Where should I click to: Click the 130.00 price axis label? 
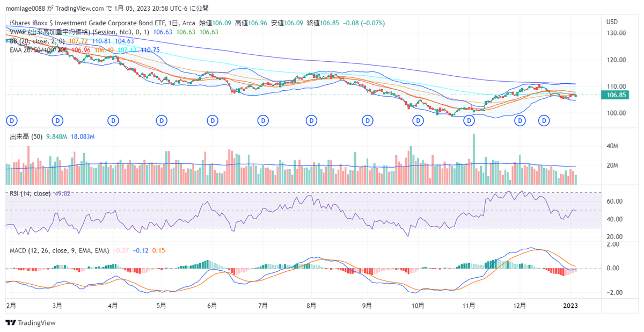coord(616,33)
